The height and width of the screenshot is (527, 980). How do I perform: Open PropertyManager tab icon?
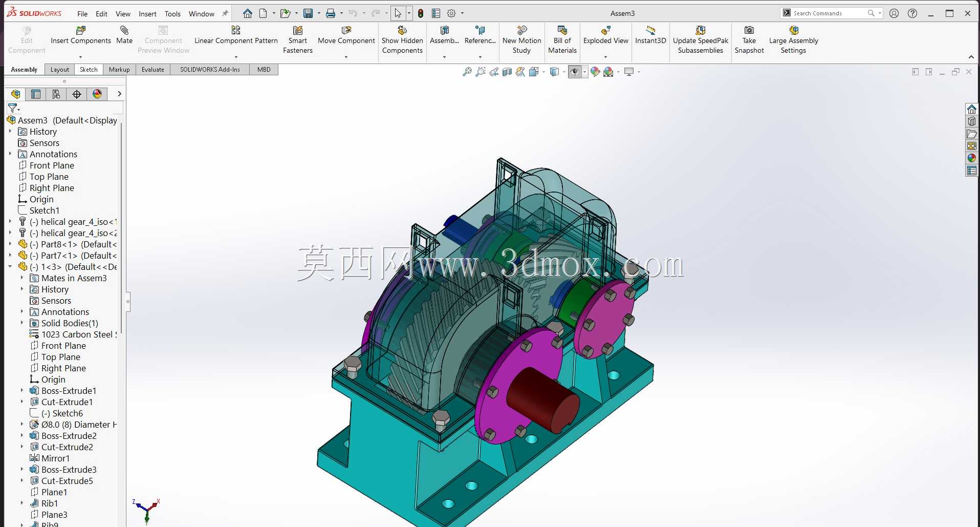(x=36, y=94)
